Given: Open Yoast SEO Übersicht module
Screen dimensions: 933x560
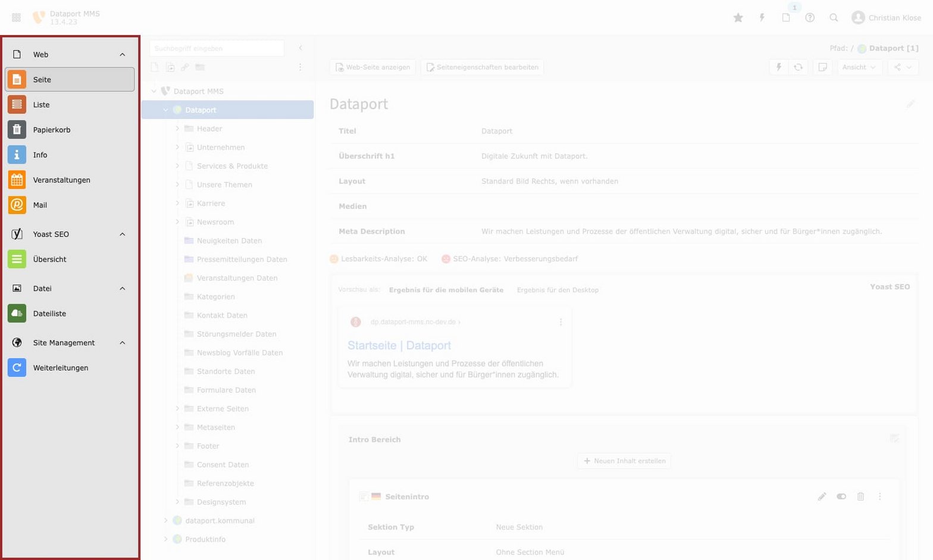Looking at the screenshot, I should (17, 259).
